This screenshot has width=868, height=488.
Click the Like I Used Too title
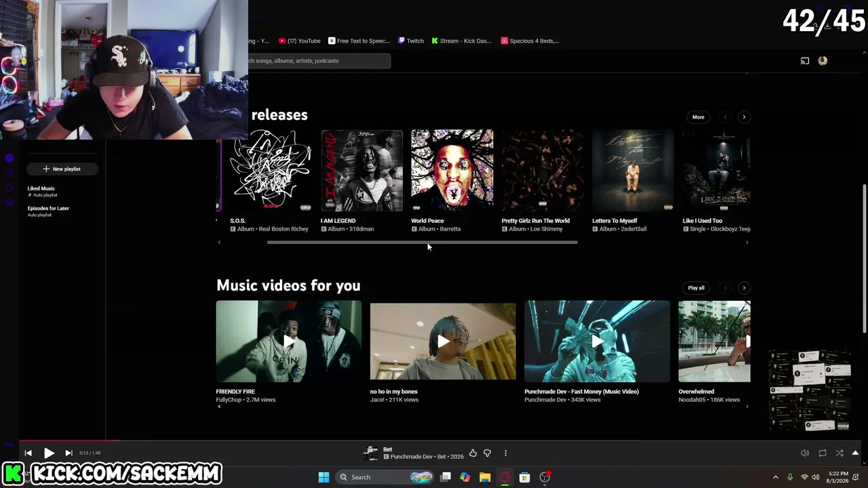tap(703, 221)
